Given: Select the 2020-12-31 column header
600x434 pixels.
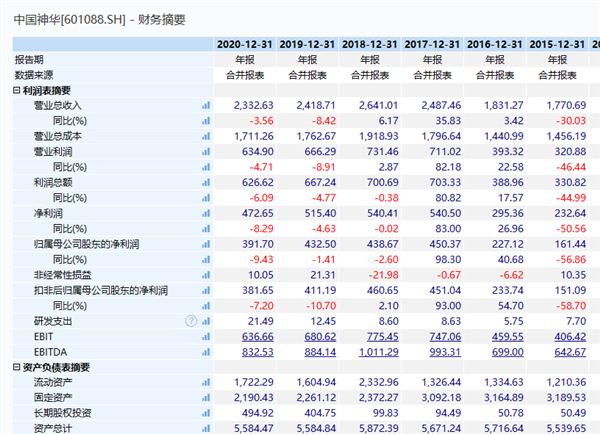Looking at the screenshot, I should pyautogui.click(x=244, y=44).
